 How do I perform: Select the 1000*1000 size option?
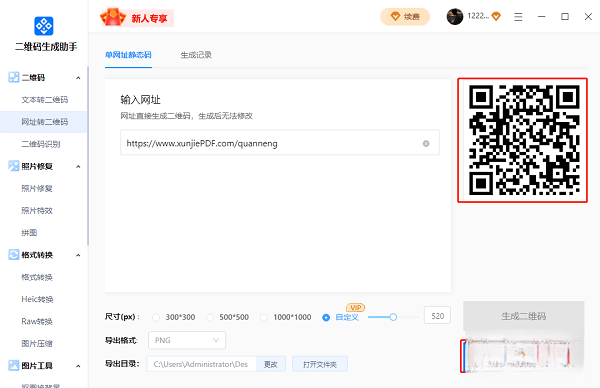264,317
